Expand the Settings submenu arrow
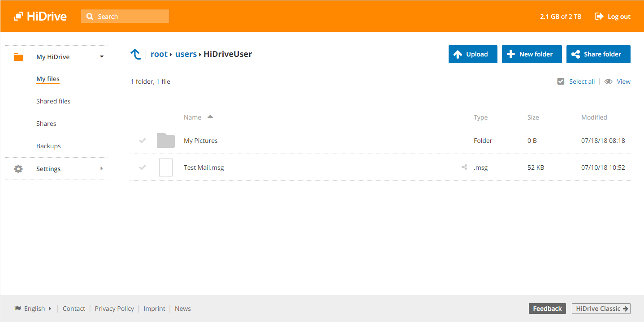The height and width of the screenshot is (322, 644). [102, 169]
